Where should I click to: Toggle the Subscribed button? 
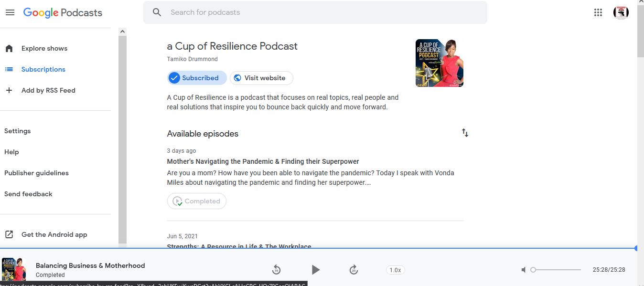(197, 78)
